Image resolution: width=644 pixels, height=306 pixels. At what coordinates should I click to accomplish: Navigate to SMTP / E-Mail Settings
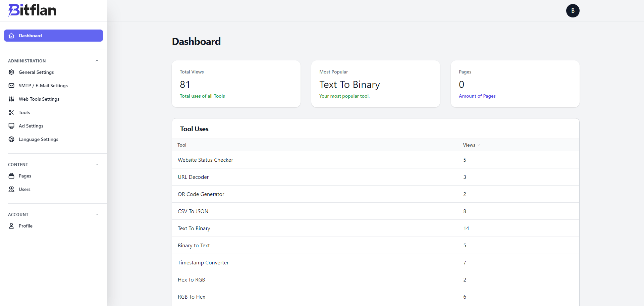(x=43, y=86)
